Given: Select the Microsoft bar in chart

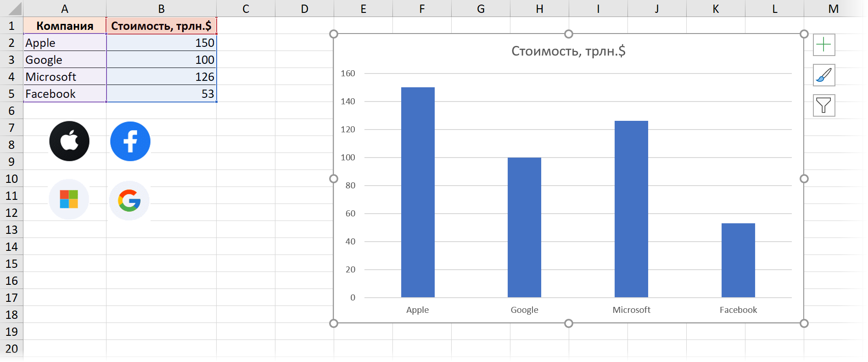Looking at the screenshot, I should [631, 209].
